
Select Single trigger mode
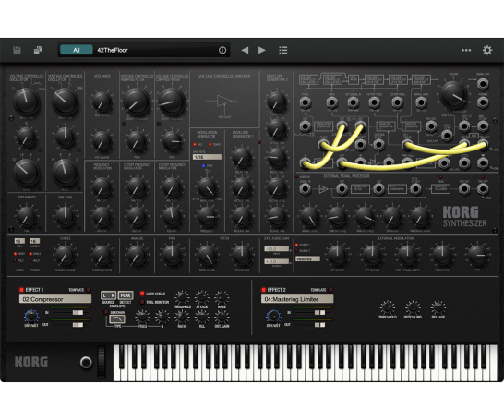point(30,254)
